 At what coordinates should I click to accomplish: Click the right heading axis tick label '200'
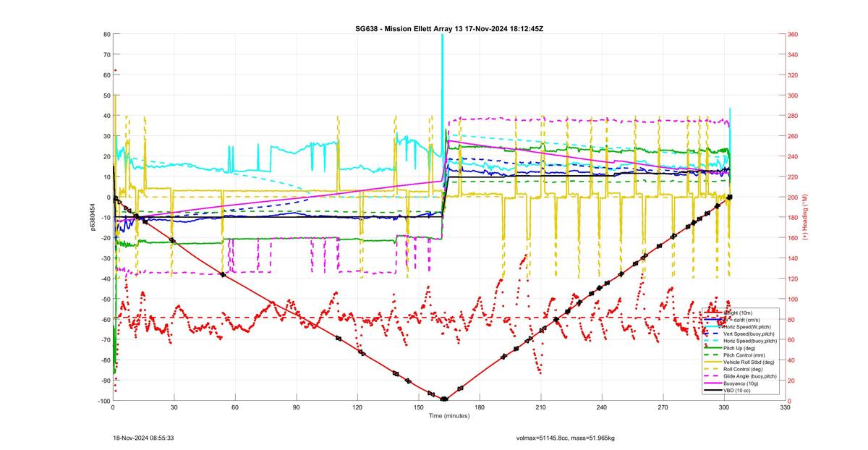click(792, 197)
